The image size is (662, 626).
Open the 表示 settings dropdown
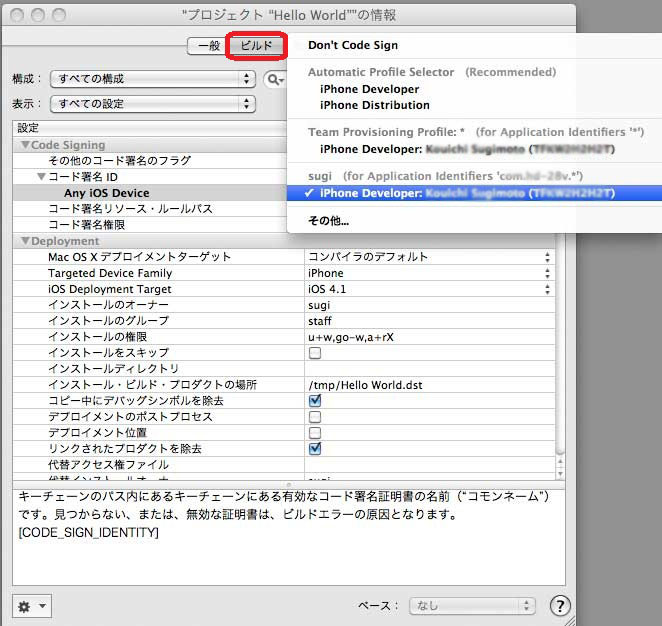coord(150,103)
